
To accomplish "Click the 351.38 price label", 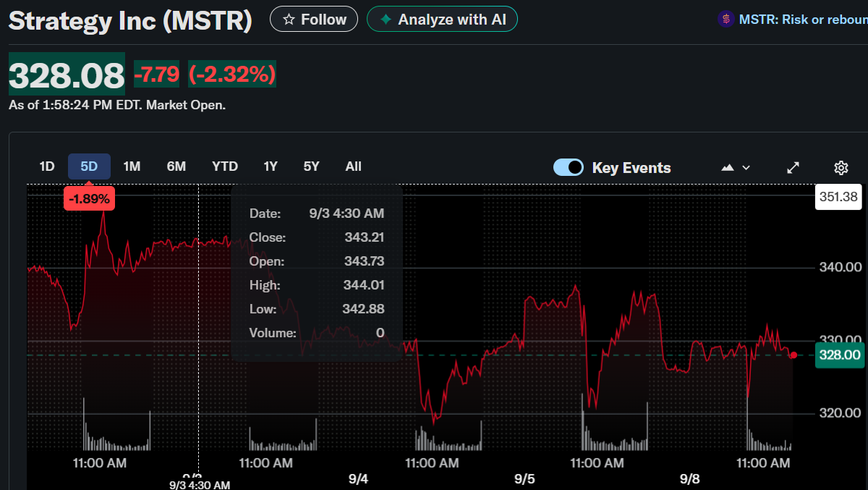I will [x=840, y=197].
